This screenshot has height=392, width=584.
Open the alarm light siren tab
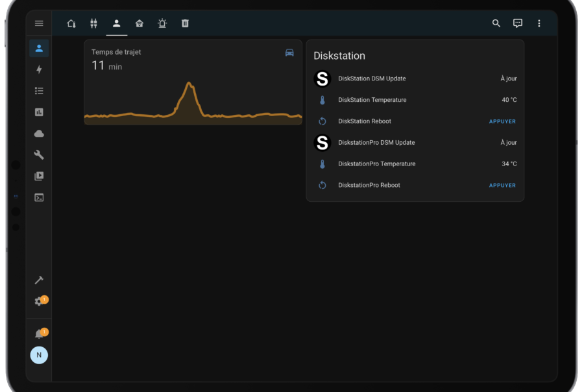coord(162,23)
